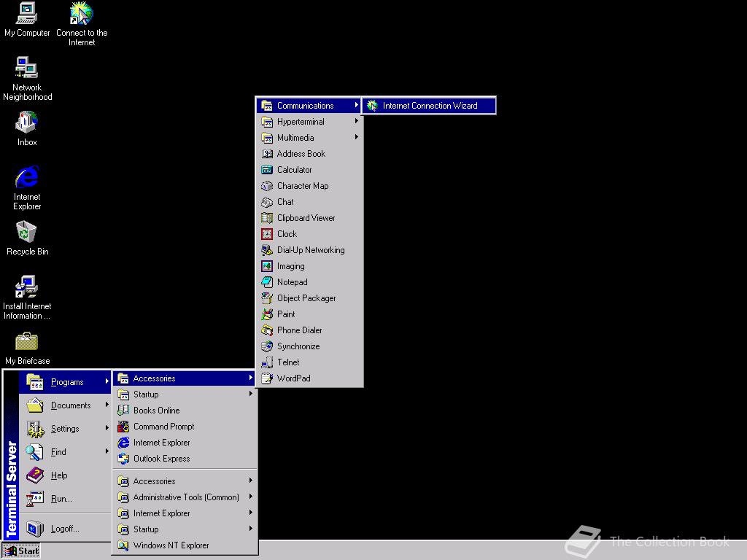Open the Find menu item
This screenshot has width=747, height=560.
point(65,452)
